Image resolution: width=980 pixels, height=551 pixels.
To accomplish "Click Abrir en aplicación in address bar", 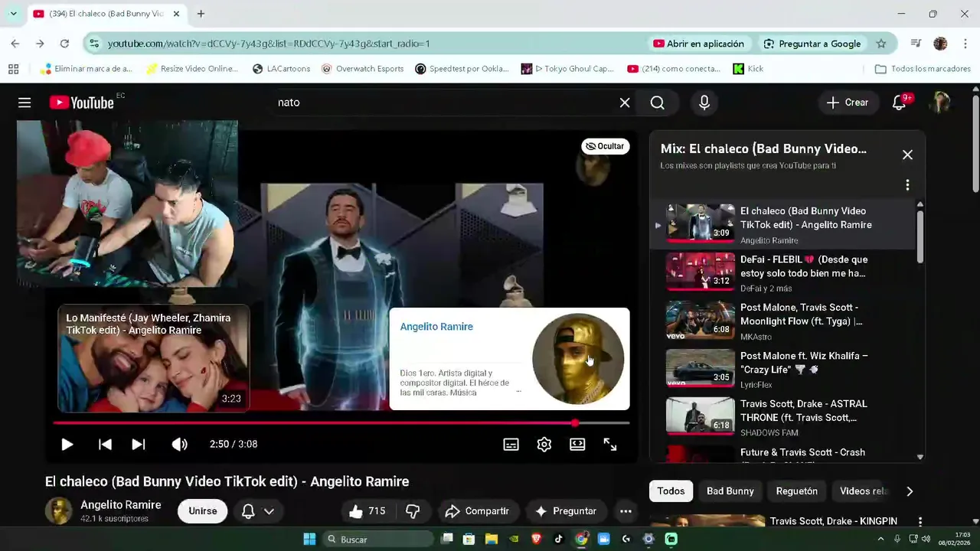I will (x=698, y=44).
